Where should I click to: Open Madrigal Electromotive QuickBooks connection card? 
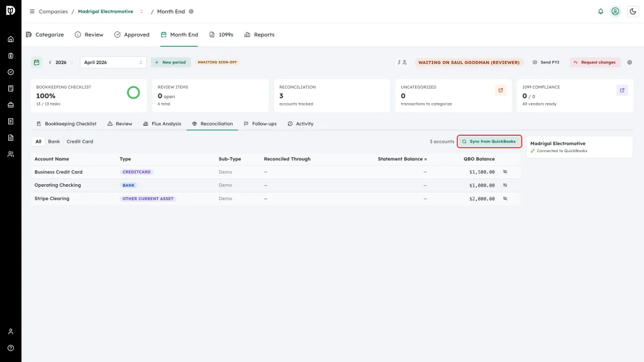[579, 147]
